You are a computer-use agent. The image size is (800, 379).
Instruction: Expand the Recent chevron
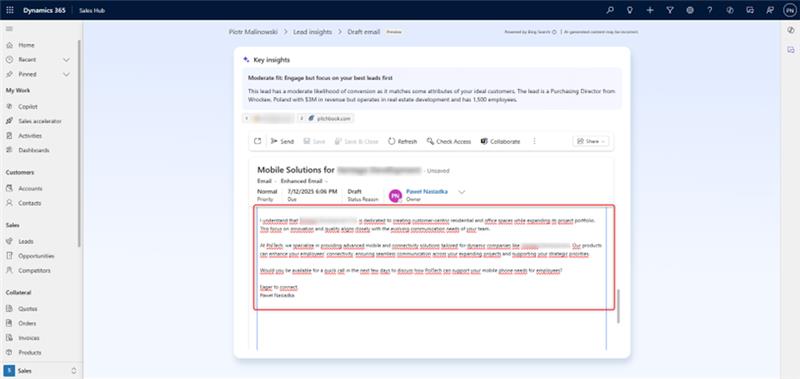click(66, 60)
